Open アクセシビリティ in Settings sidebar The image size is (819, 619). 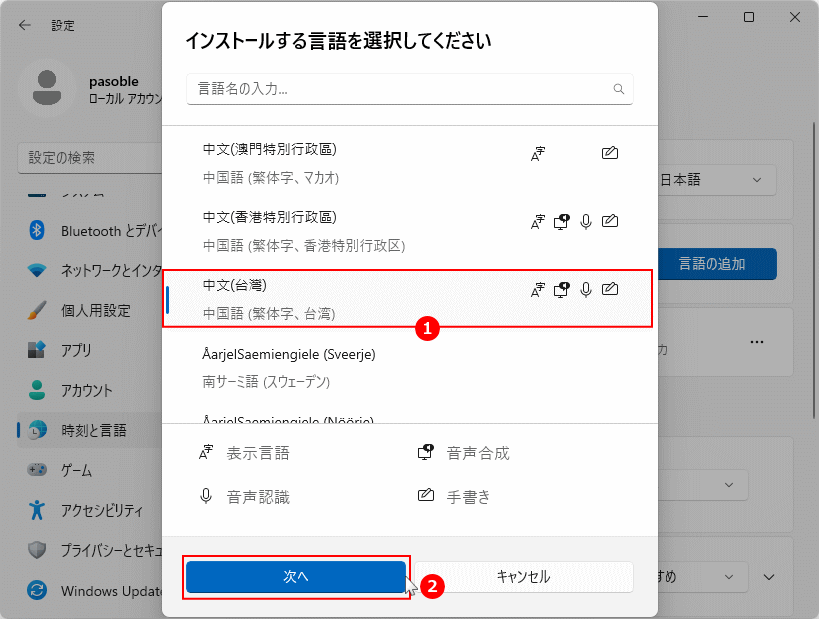[x=90, y=510]
